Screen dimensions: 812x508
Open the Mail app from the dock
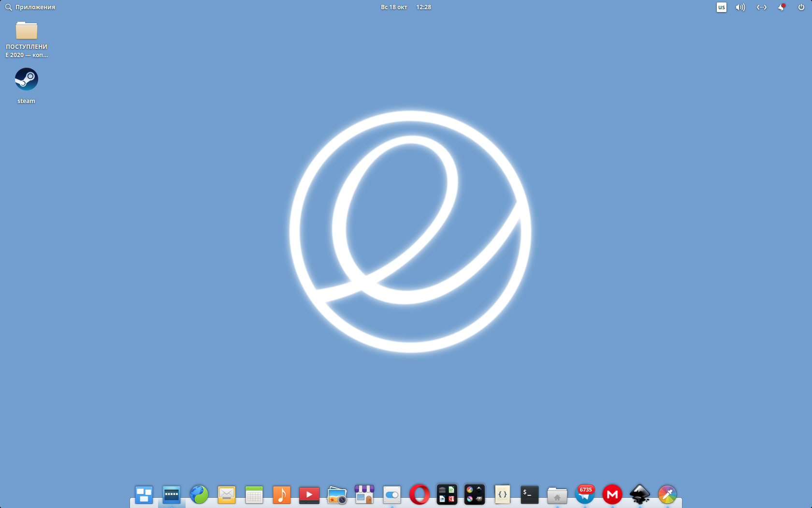point(227,494)
